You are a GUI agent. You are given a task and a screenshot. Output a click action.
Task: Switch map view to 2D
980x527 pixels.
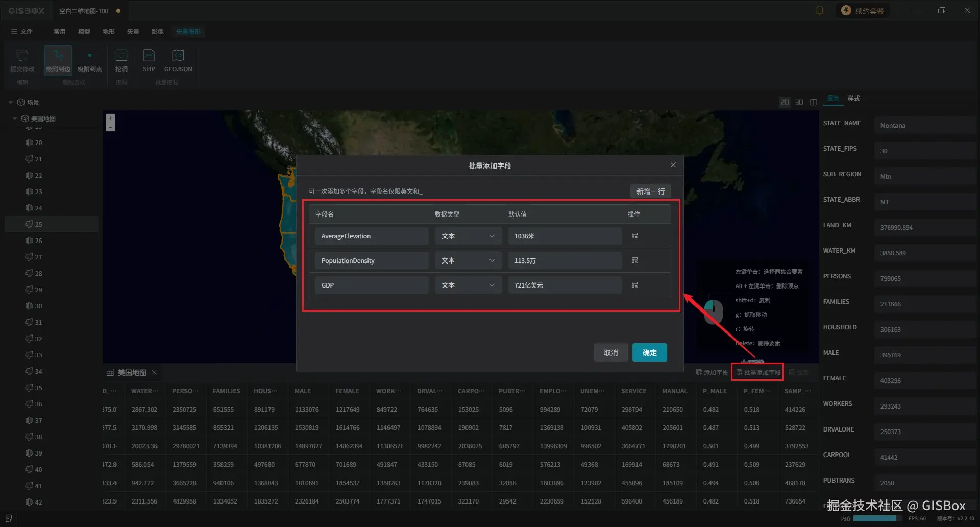tap(785, 102)
